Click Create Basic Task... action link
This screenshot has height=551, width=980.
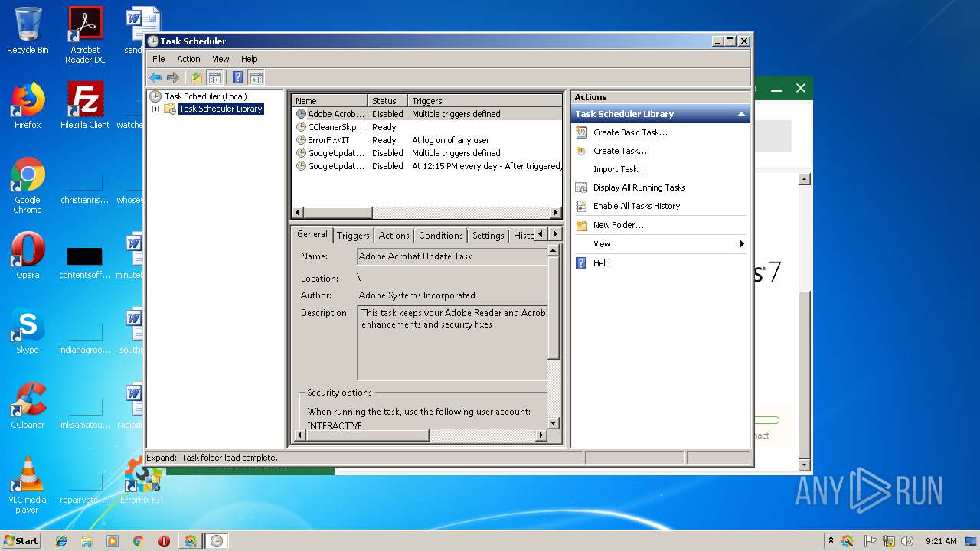630,132
